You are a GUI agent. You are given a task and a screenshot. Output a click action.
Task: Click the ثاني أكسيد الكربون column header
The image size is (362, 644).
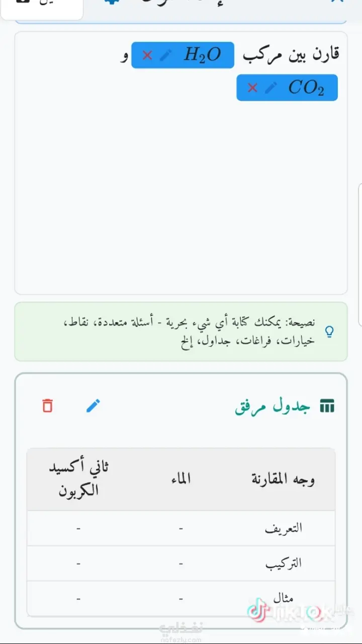point(78,479)
